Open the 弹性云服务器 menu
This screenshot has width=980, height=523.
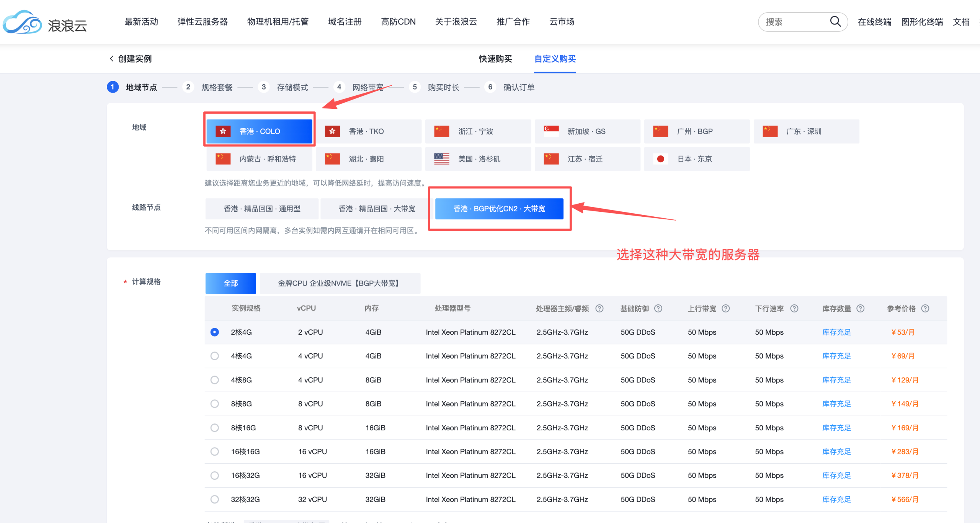203,22
